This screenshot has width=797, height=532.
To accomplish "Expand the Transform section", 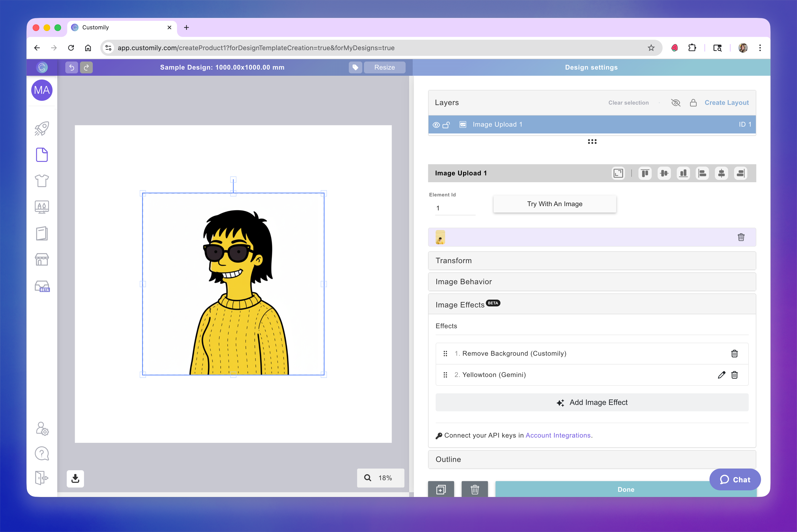I will coord(591,261).
